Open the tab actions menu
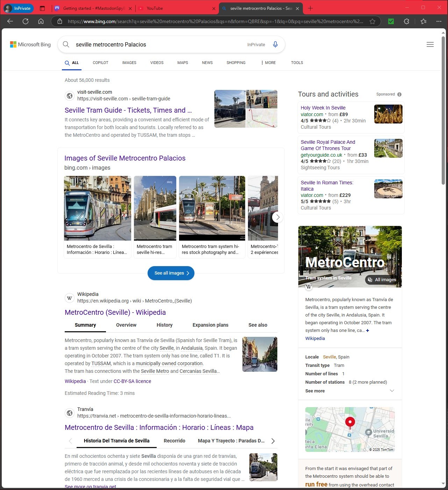448x490 pixels. pyautogui.click(x=42, y=8)
